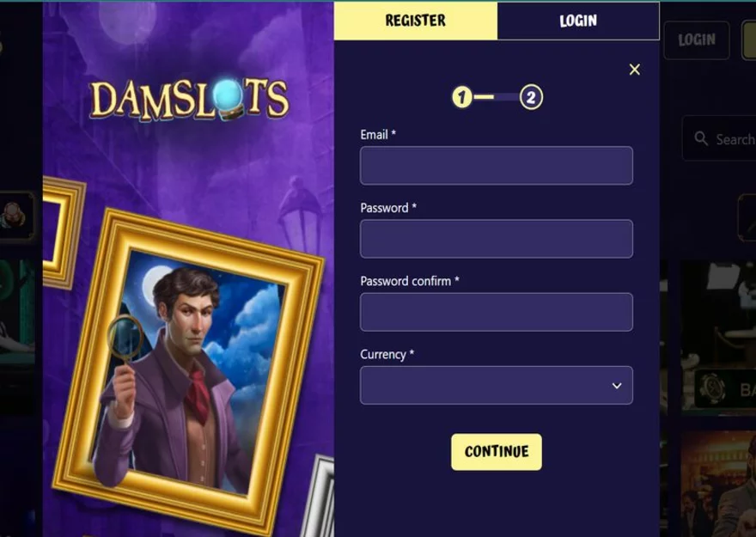
Task: Click the progress bar between steps
Action: coord(497,97)
